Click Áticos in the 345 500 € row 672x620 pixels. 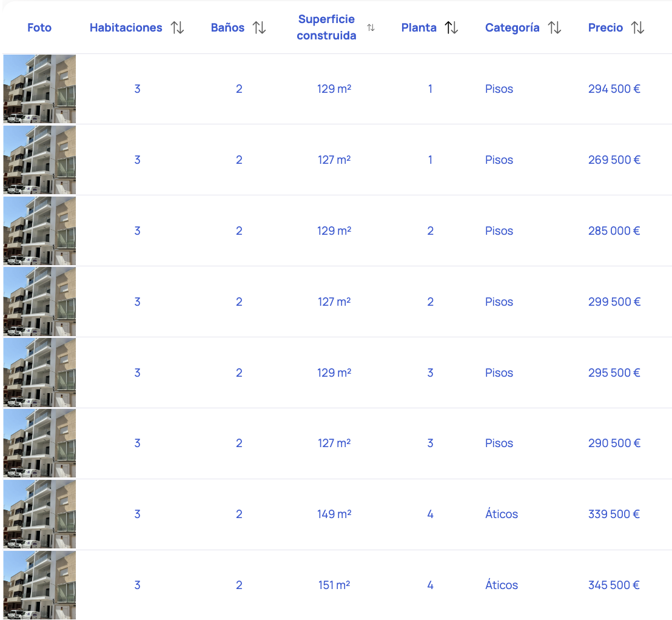coord(502,585)
